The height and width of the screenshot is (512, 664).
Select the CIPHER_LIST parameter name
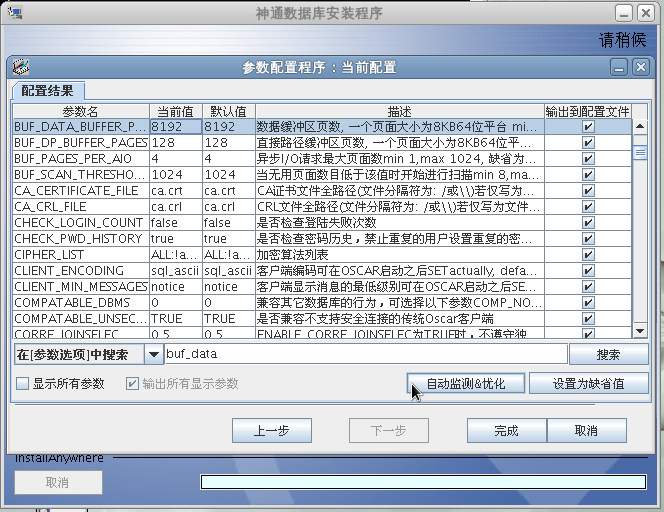pyautogui.click(x=81, y=255)
